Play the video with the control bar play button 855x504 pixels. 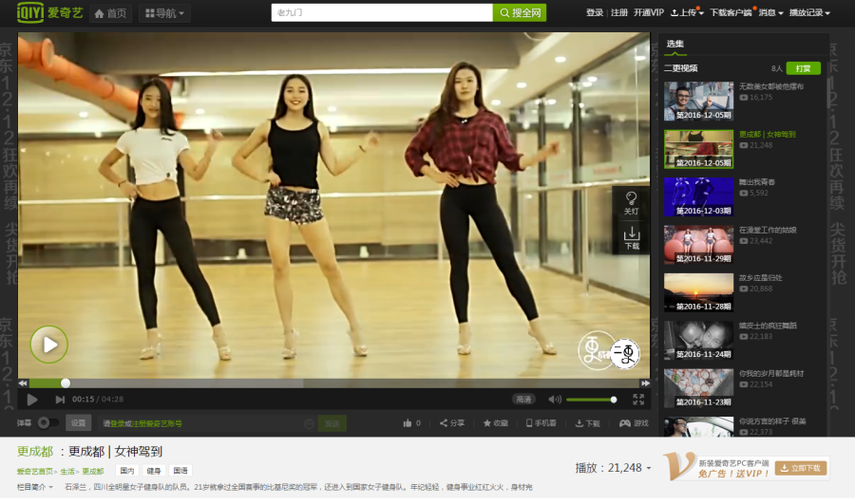[x=32, y=400]
